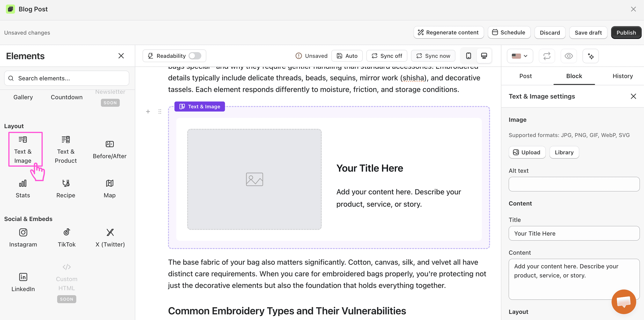Save the post as draft
644x320 pixels.
point(588,32)
